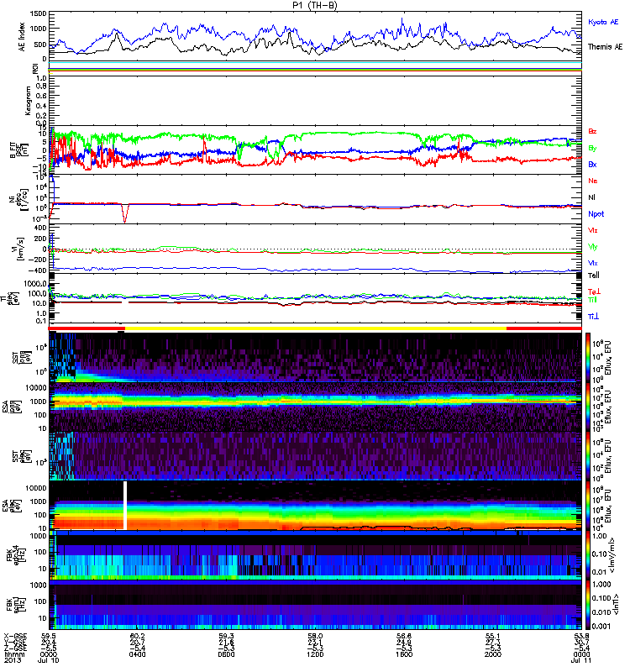
Task: Click the "Jul 11" date label
Action: pyautogui.click(x=581, y=660)
